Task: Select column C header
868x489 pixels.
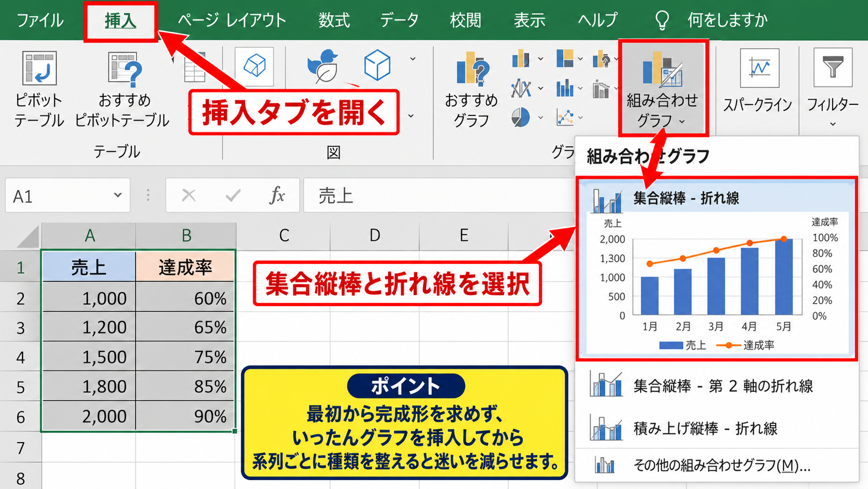Action: click(x=283, y=236)
